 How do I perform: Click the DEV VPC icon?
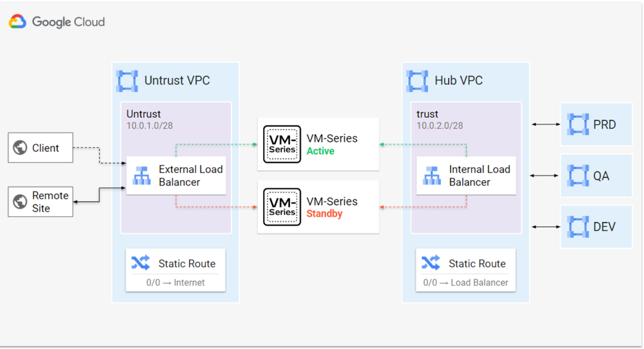[578, 226]
